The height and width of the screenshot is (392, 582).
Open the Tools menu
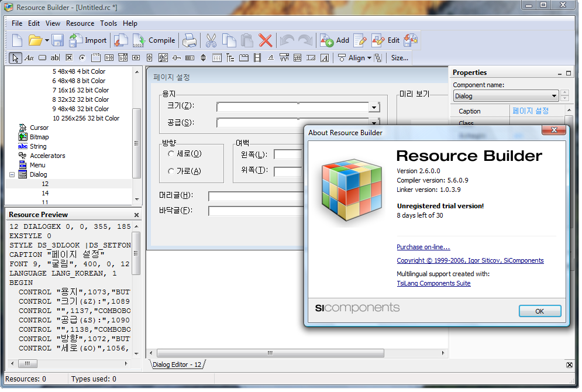(x=108, y=23)
